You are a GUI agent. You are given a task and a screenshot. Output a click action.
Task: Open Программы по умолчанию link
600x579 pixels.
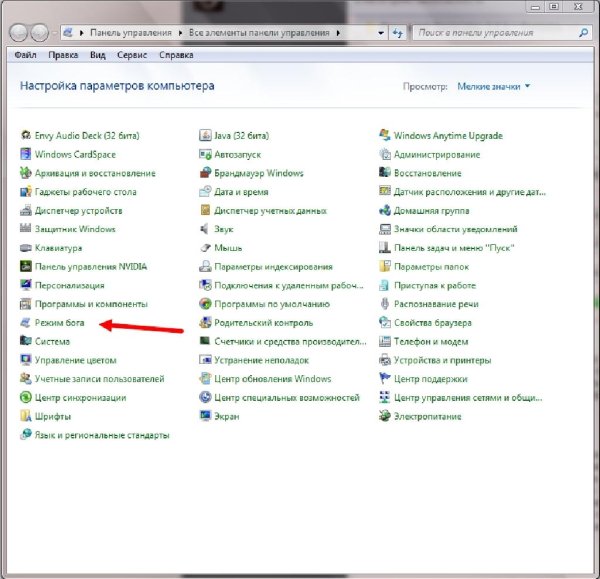272,304
